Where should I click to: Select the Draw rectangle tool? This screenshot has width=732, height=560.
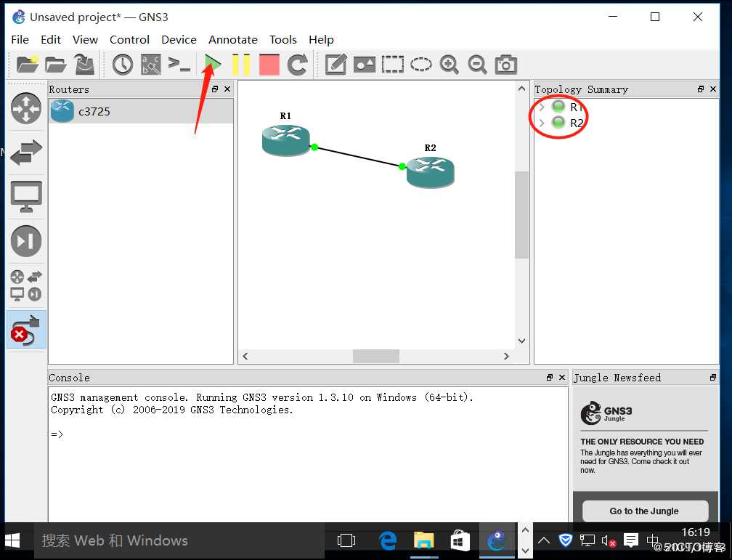(393, 65)
